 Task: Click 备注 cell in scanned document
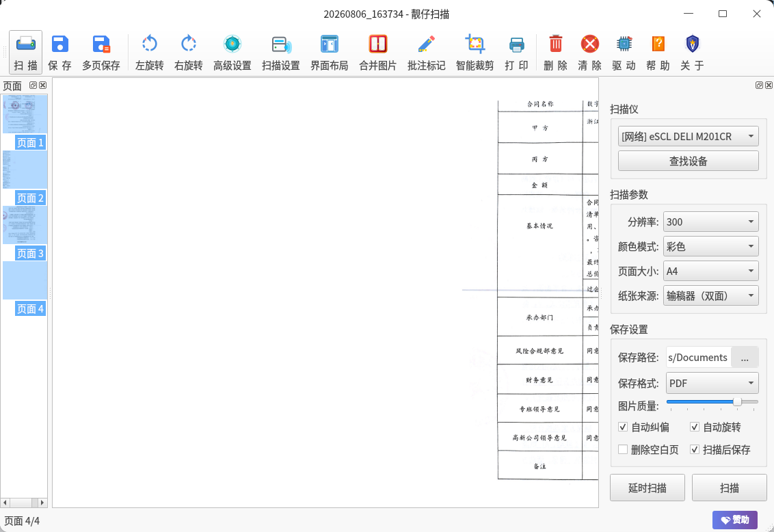pyautogui.click(x=539, y=466)
